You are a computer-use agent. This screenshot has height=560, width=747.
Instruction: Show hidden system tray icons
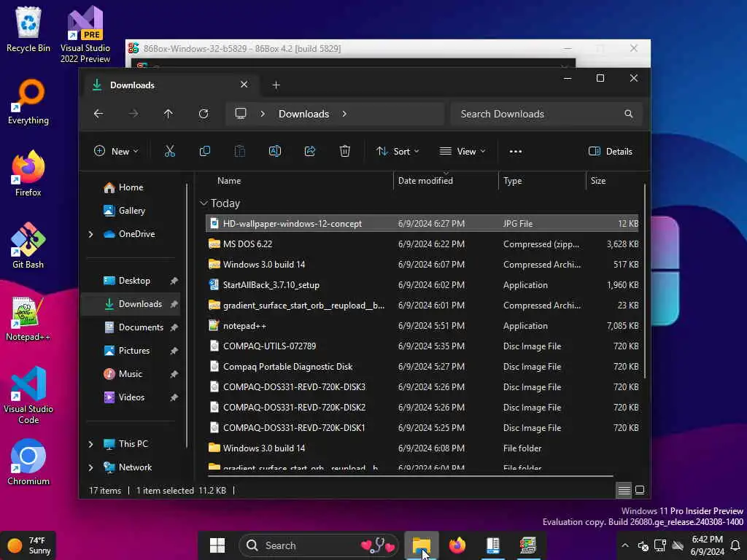coord(625,545)
